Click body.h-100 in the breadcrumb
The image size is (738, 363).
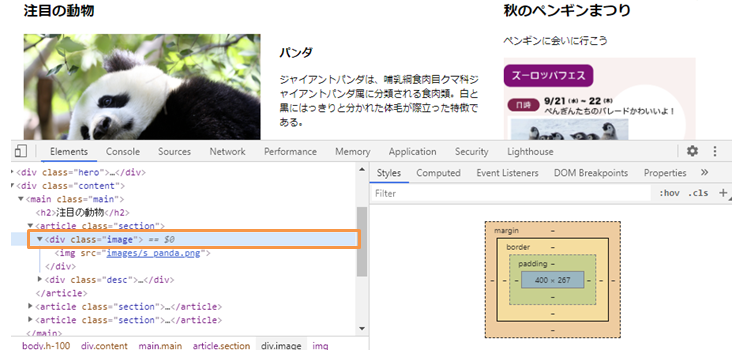pos(46,346)
